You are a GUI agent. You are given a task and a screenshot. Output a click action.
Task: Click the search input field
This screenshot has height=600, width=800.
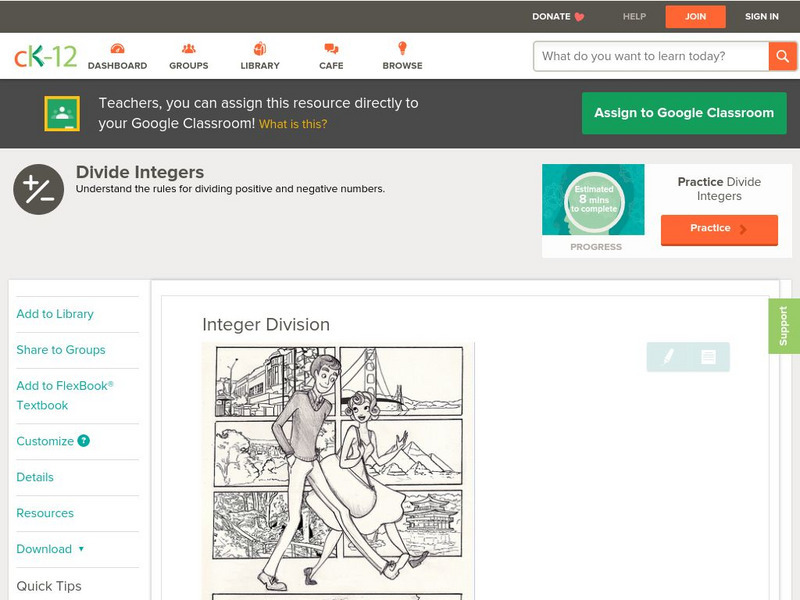click(x=651, y=56)
